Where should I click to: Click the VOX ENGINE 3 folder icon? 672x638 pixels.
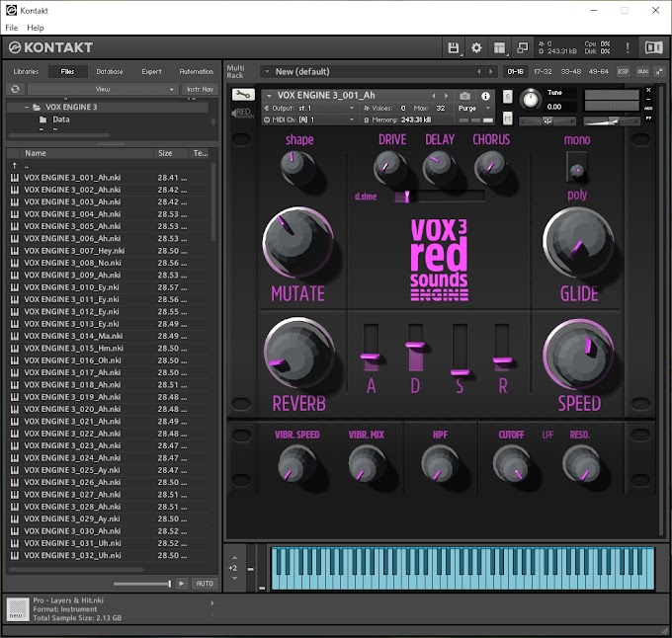click(x=37, y=107)
